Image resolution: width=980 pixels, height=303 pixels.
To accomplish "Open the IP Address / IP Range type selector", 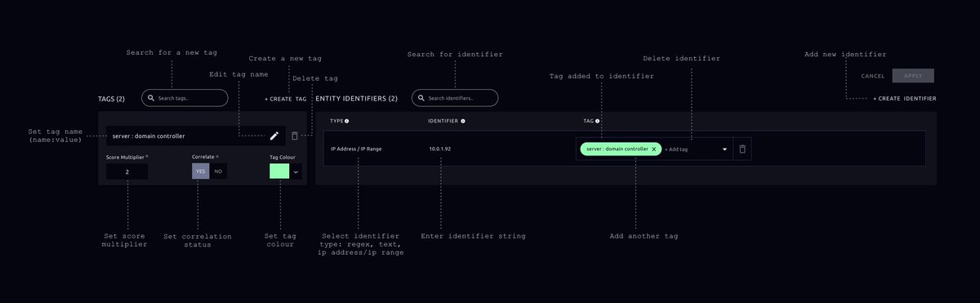I will coord(356,149).
